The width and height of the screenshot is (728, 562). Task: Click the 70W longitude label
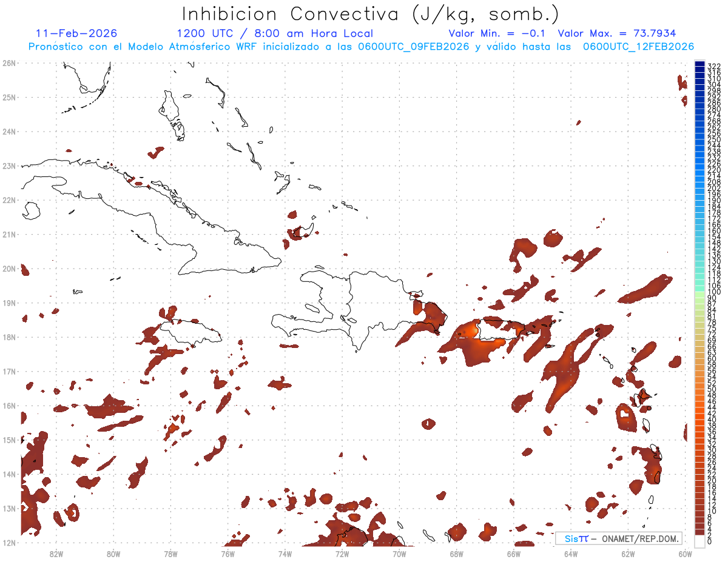(x=399, y=554)
